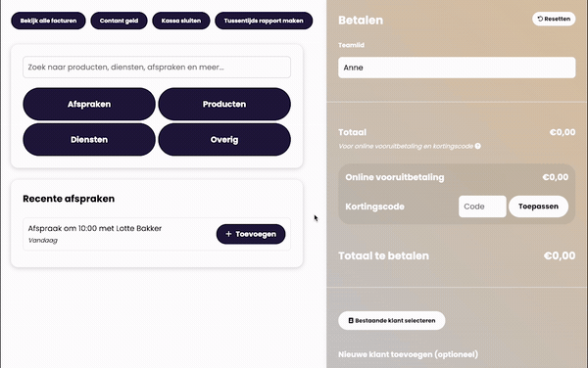Open the Contant geld option
This screenshot has height=368, width=588.
pos(119,21)
